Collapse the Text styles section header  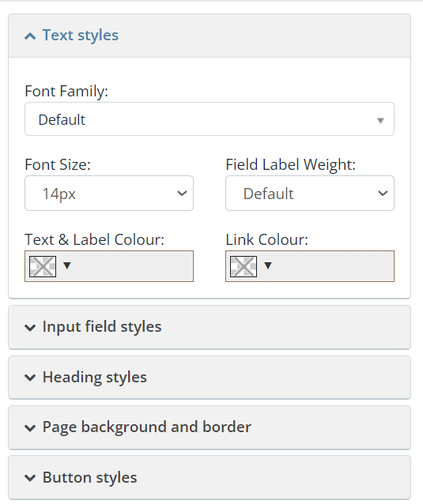[x=210, y=36]
